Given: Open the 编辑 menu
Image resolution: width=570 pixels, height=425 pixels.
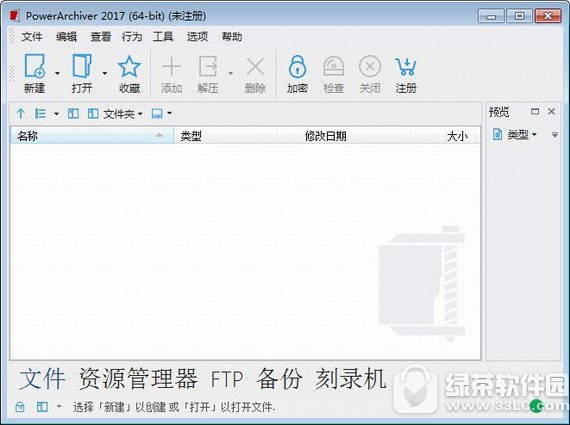Looking at the screenshot, I should 66,36.
